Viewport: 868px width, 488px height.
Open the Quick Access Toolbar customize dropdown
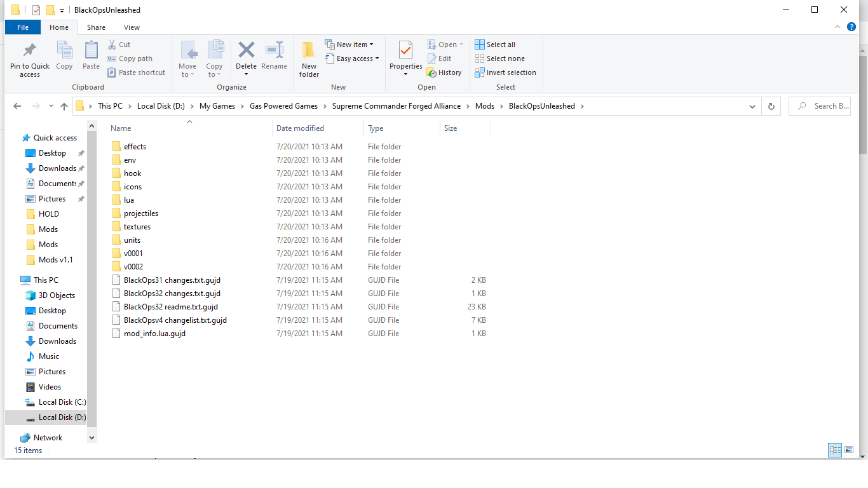coord(62,10)
